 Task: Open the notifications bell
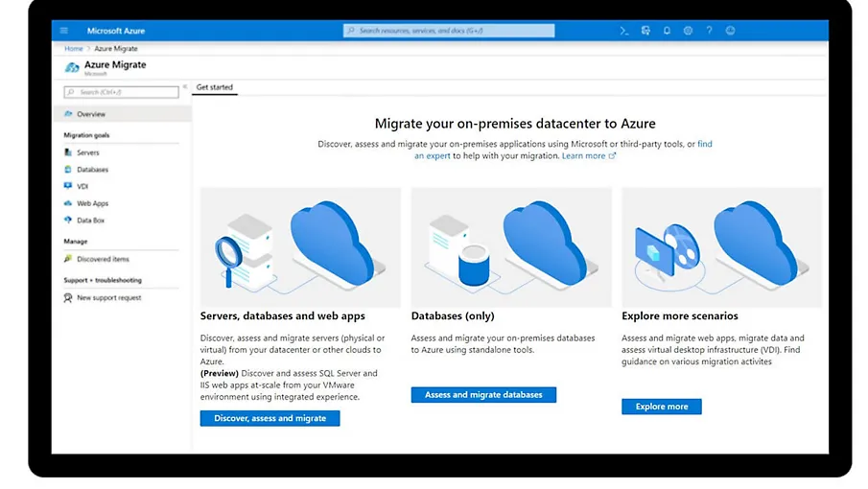tap(667, 31)
